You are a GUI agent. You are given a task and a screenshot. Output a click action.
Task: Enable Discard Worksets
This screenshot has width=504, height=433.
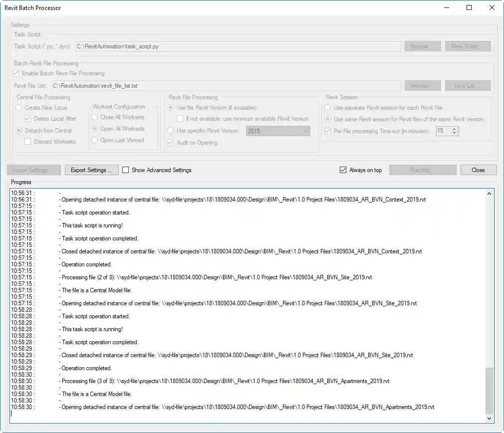(27, 142)
